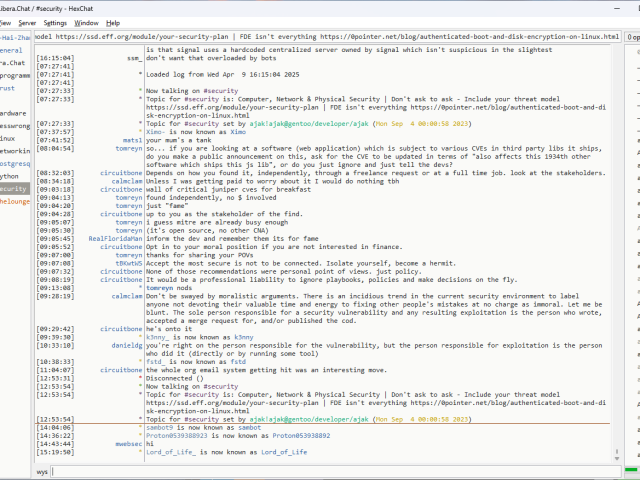Go to the #linux channel
Screen dimensions: 640x480
coord(8,138)
